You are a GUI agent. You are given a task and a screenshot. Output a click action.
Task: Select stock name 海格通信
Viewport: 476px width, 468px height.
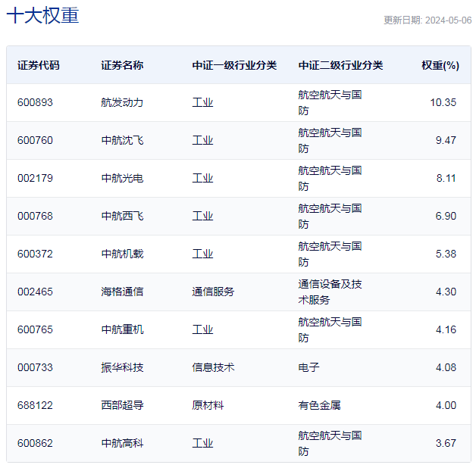pyautogui.click(x=122, y=292)
